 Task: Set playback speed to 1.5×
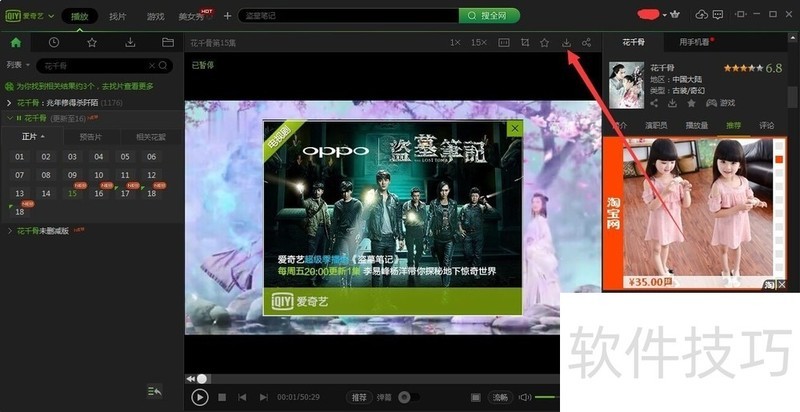pos(479,43)
